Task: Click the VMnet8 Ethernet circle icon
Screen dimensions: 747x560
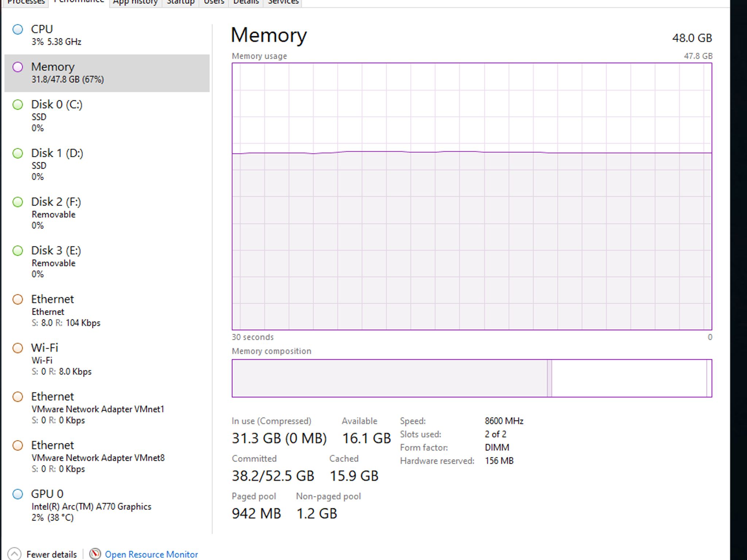Action: click(x=18, y=445)
